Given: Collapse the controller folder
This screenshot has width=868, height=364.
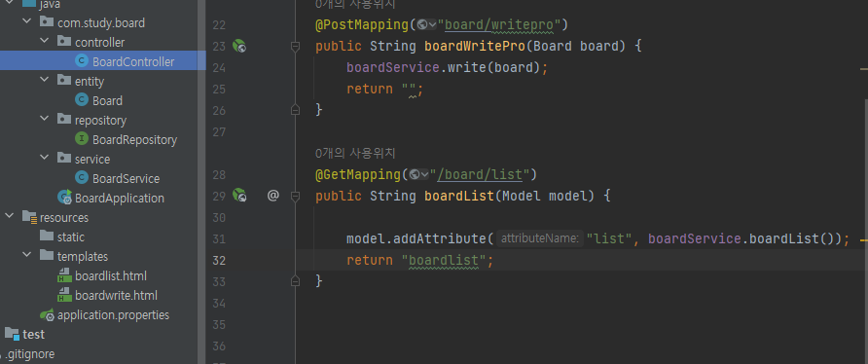Looking at the screenshot, I should 45,42.
